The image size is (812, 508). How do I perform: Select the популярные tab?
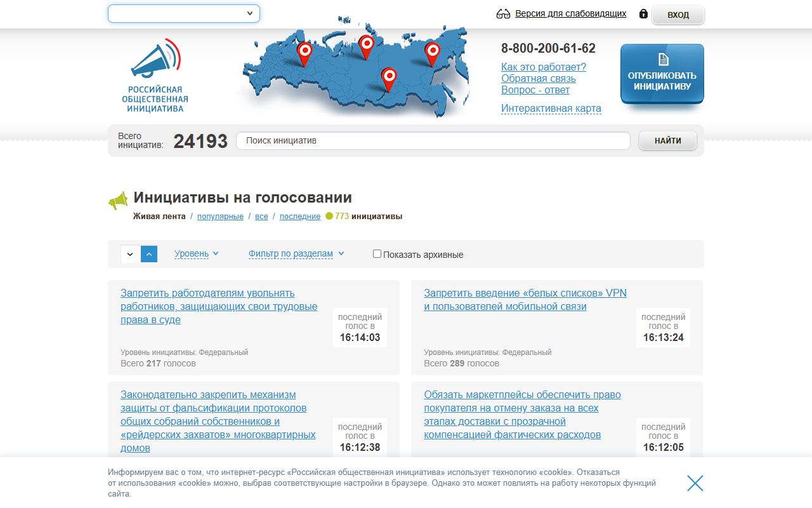pos(220,217)
